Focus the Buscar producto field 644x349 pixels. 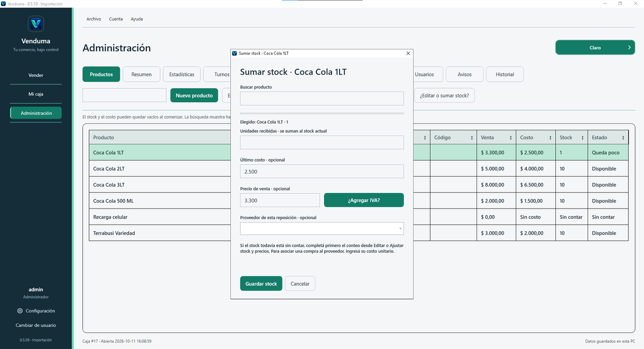point(322,98)
